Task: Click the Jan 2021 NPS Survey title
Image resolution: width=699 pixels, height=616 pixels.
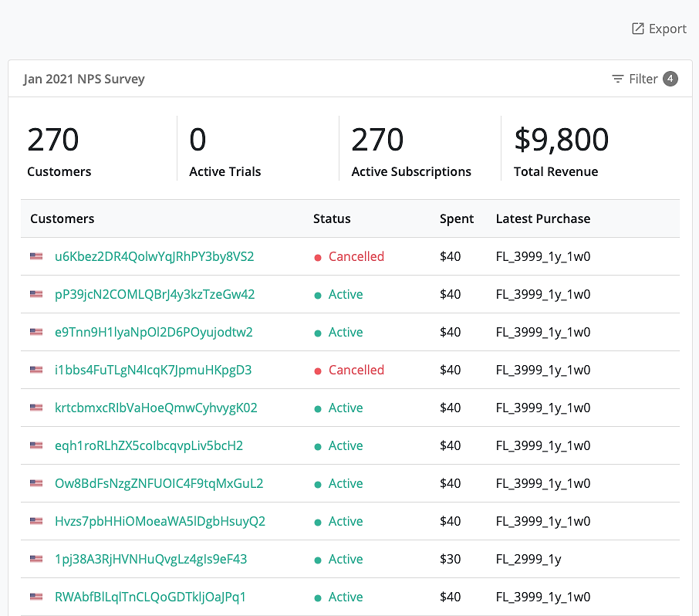Action: coord(84,79)
